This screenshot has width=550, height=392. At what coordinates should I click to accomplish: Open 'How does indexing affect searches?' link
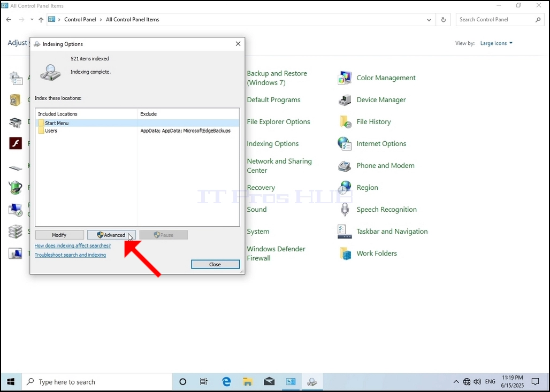pos(73,246)
